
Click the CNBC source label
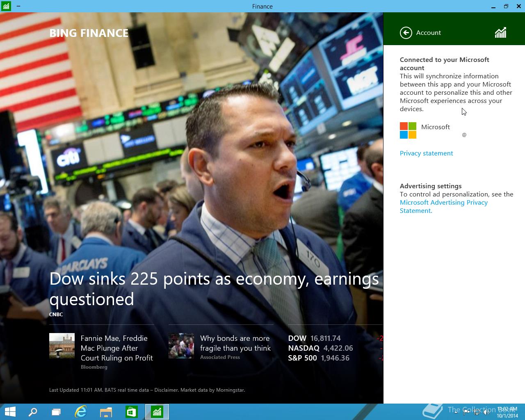pyautogui.click(x=56, y=315)
